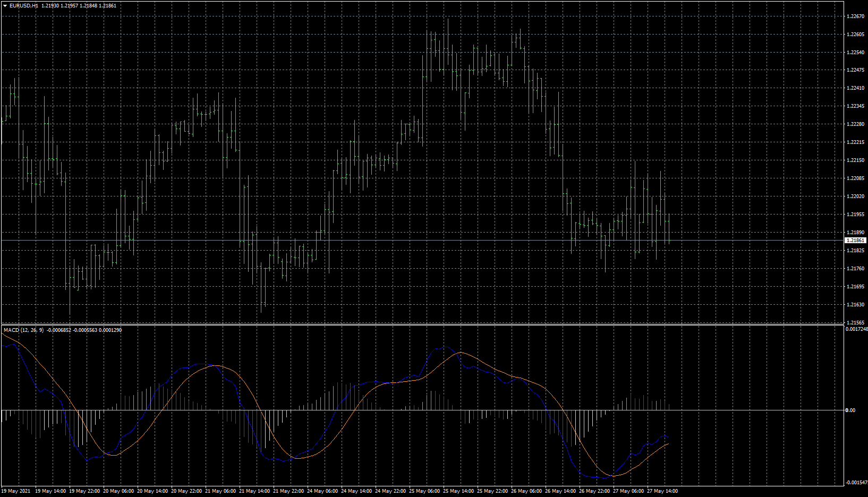Image resolution: width=868 pixels, height=497 pixels.
Task: Click price axis label 1.22475
Action: click(855, 70)
